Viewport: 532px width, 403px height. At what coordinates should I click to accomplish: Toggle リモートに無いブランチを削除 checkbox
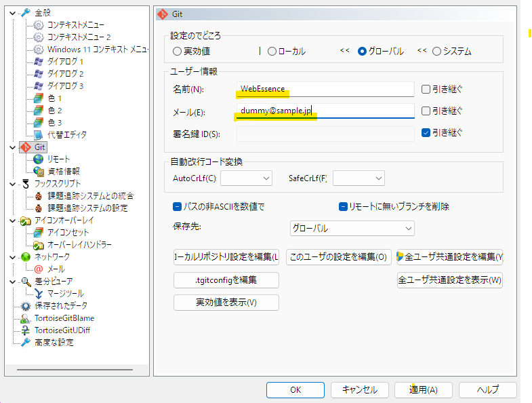click(344, 207)
